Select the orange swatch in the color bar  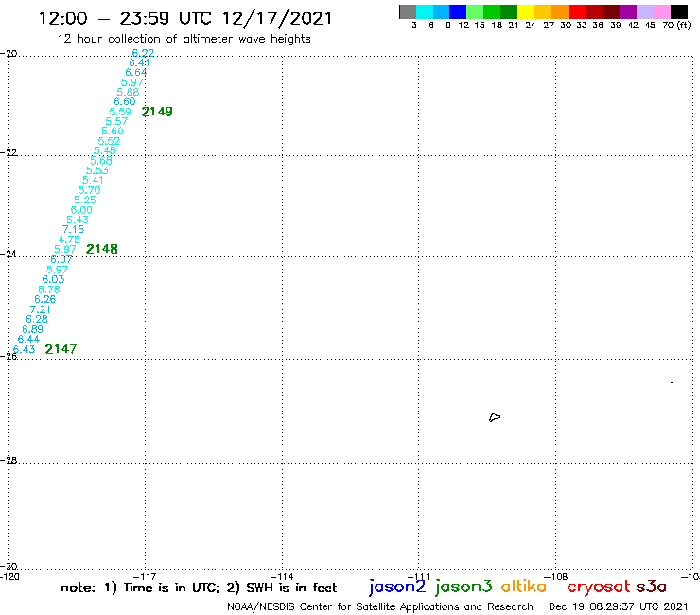560,11
